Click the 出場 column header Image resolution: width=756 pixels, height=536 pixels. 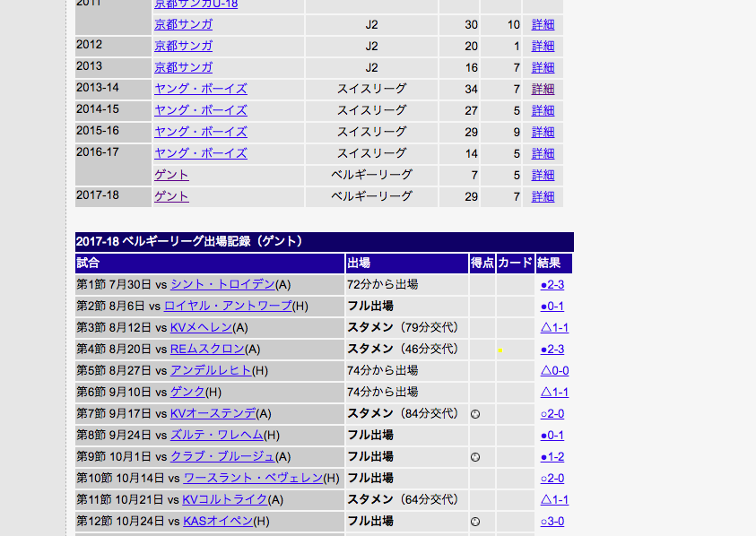coord(407,264)
